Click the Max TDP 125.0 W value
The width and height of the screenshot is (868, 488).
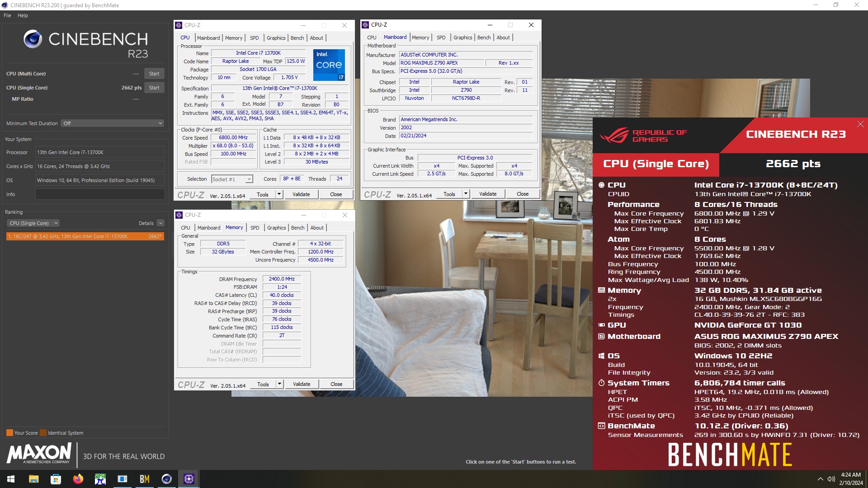click(296, 61)
